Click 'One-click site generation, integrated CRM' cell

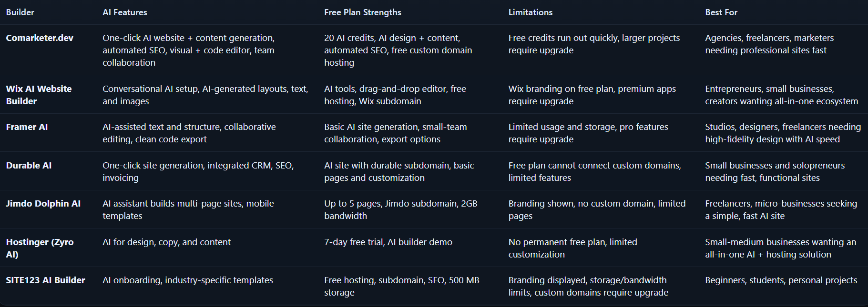(198, 171)
